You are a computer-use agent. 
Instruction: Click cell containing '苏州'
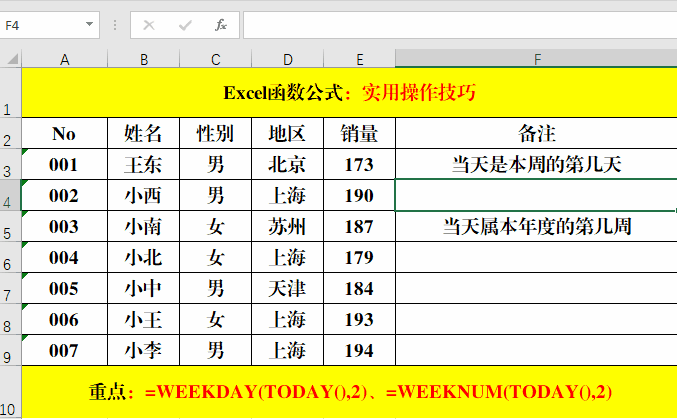[x=288, y=226]
